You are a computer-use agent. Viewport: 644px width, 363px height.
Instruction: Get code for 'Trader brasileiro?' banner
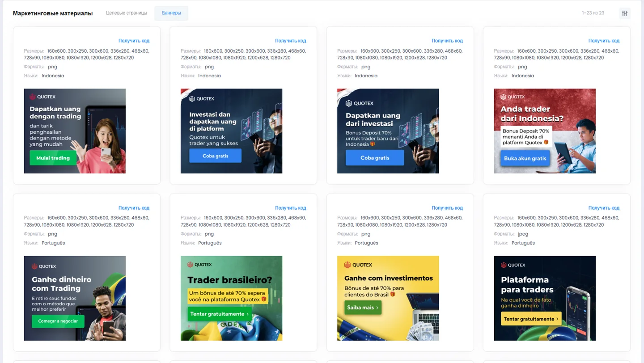pos(290,208)
